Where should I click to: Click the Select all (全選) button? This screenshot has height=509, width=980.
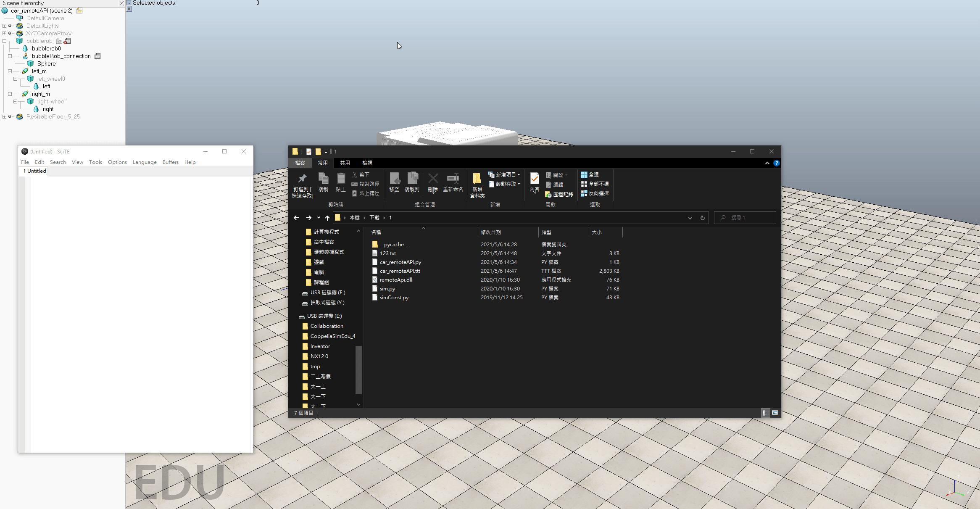point(590,174)
